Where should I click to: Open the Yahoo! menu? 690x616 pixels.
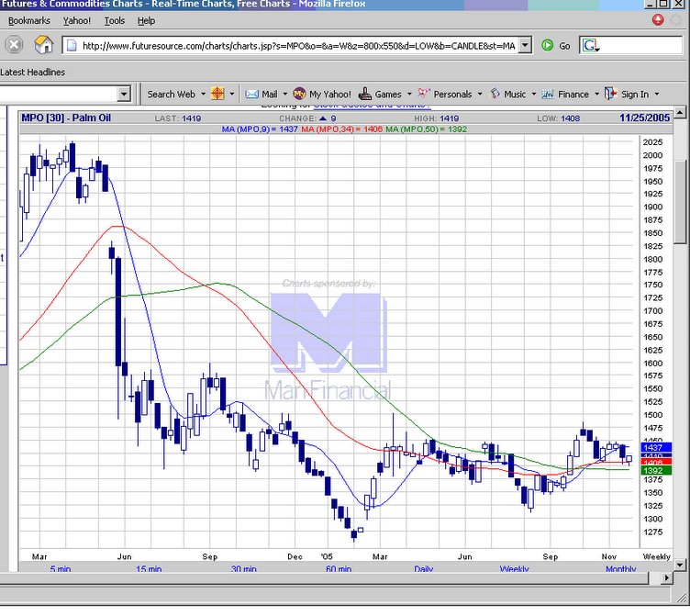76,21
